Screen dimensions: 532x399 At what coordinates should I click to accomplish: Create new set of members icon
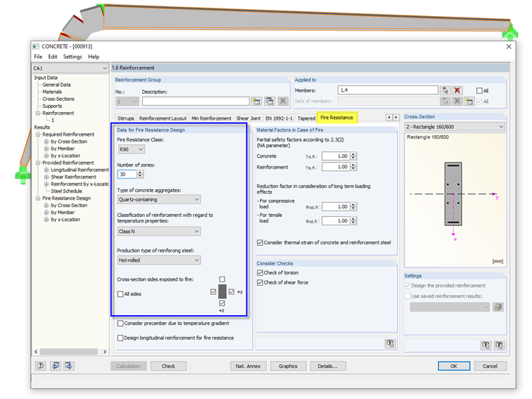[469, 101]
